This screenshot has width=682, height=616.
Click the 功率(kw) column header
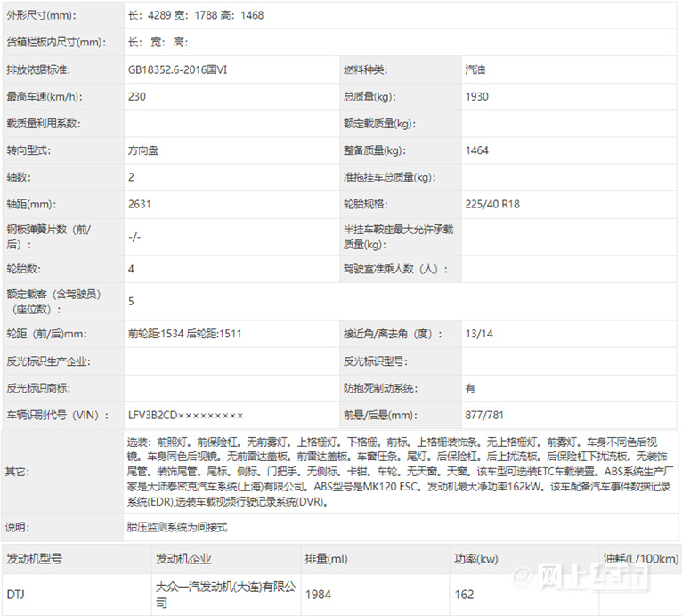(x=476, y=559)
